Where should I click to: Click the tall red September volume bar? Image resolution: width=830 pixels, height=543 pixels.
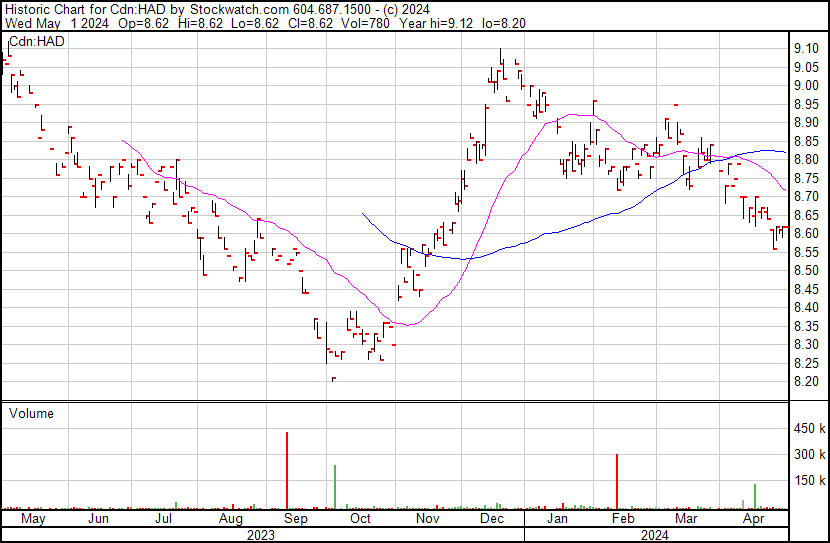click(287, 470)
